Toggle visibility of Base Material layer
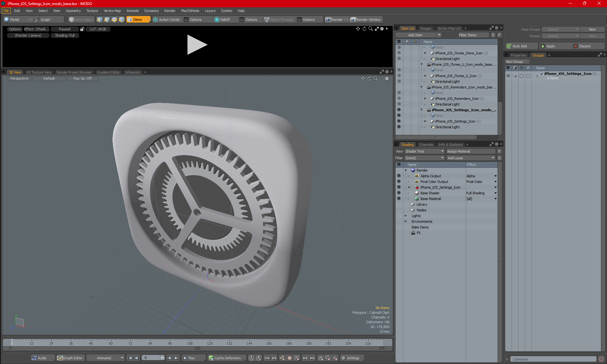This screenshot has height=364, width=607. click(399, 199)
